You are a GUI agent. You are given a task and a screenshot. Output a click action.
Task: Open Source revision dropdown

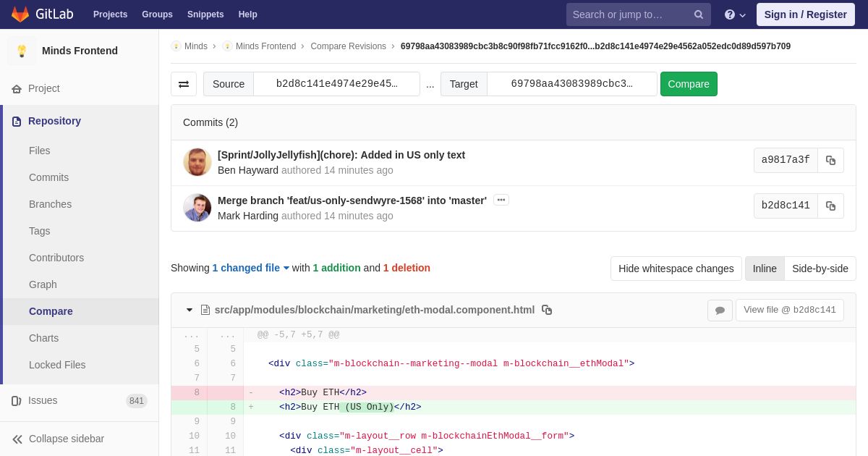[336, 84]
